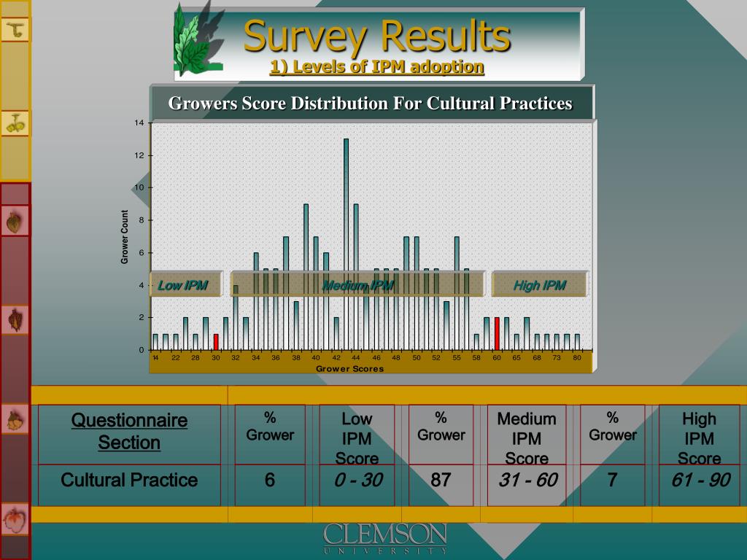Click the orange acorn icon in the sidebar
The width and height of the screenshot is (747, 560).
coord(15,419)
